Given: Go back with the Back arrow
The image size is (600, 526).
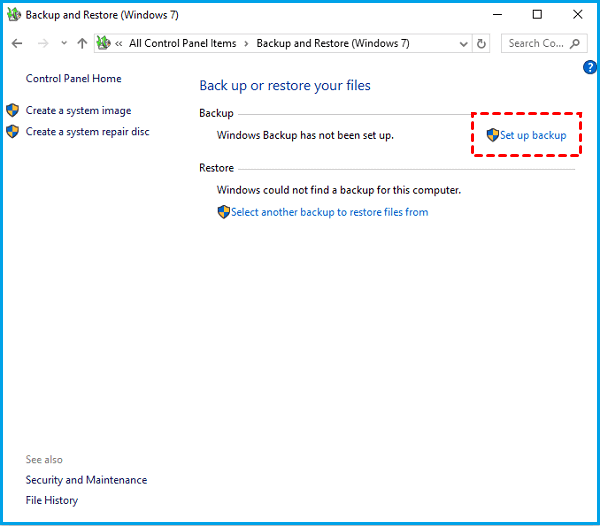Looking at the screenshot, I should [17, 43].
